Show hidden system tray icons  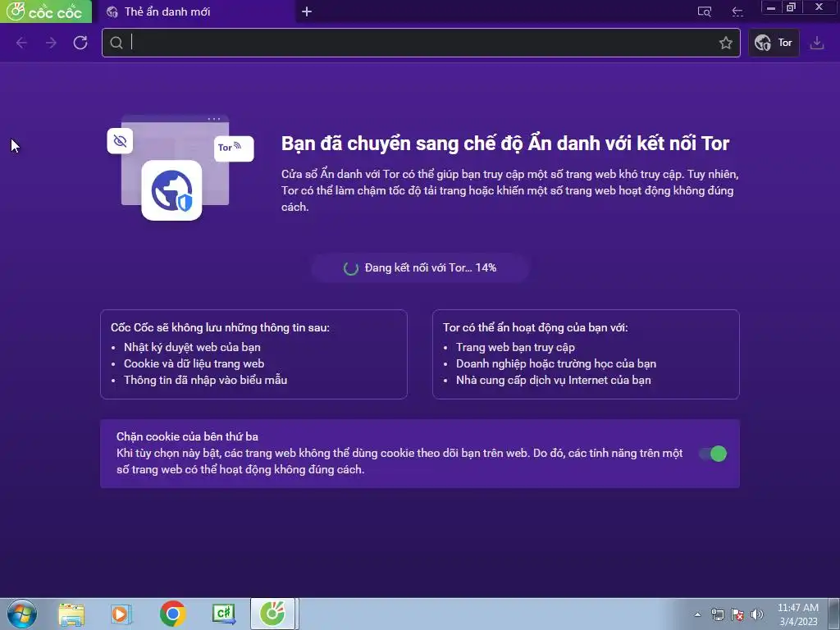click(697, 614)
